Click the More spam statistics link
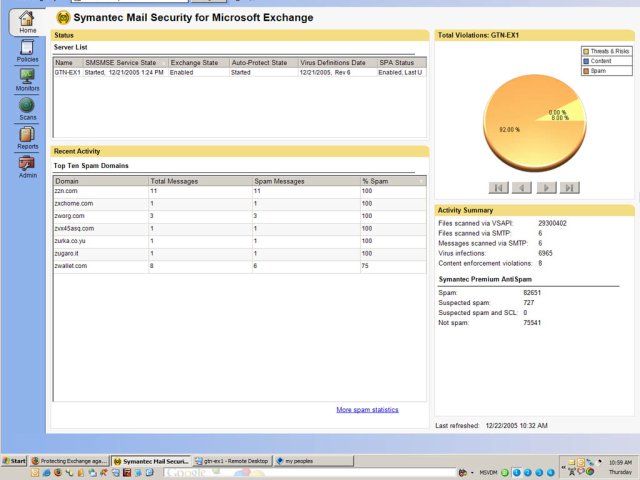This screenshot has height=480, width=640. [x=367, y=410]
